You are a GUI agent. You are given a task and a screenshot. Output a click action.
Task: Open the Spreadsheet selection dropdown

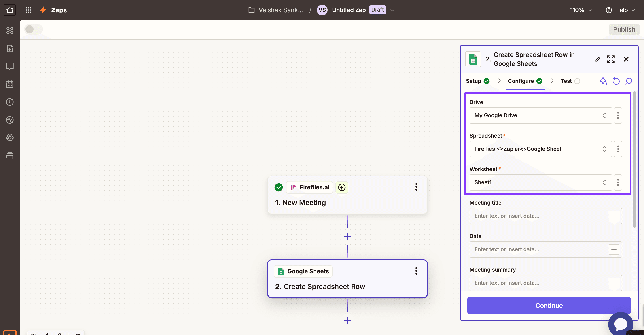tap(540, 149)
